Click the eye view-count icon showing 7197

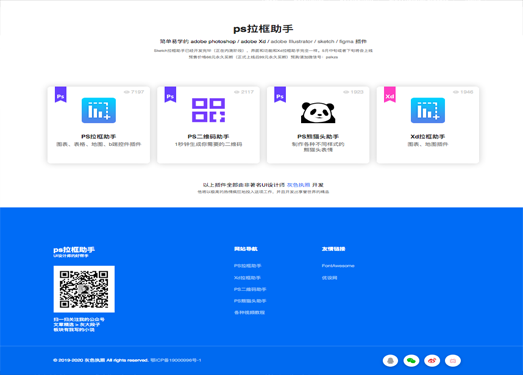coord(126,92)
